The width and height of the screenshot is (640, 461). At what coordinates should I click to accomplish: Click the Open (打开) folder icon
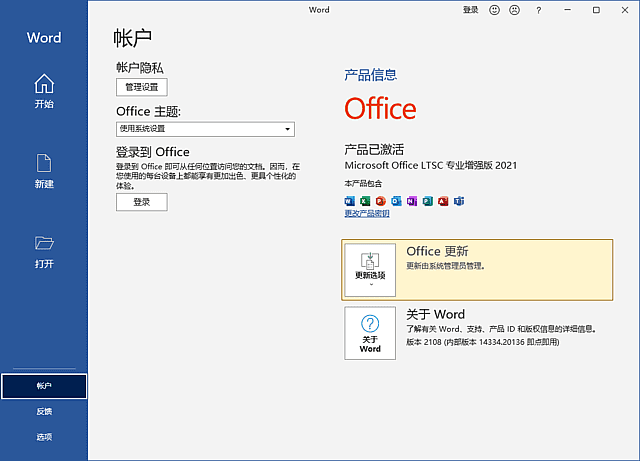point(44,244)
